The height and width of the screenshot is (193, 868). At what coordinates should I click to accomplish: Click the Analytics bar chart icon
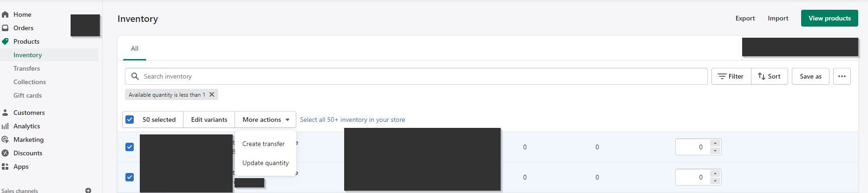pos(6,126)
